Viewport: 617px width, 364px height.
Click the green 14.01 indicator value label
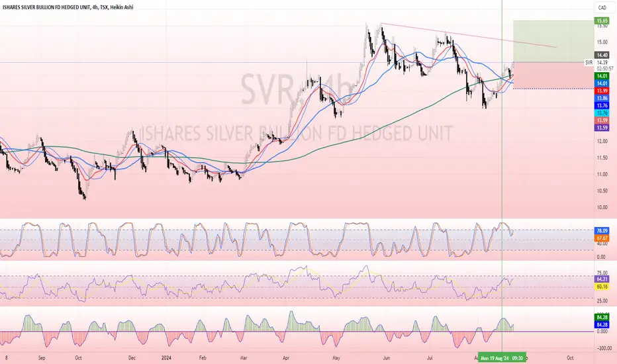click(602, 76)
